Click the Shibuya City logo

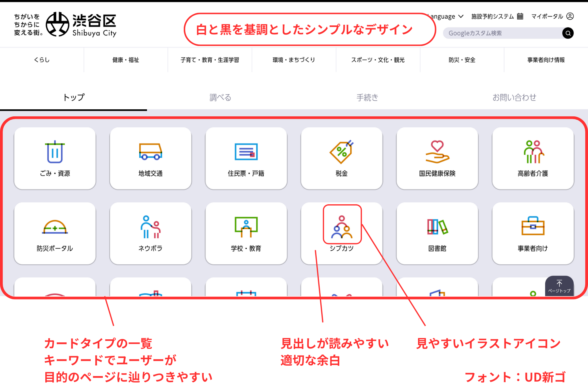click(81, 24)
